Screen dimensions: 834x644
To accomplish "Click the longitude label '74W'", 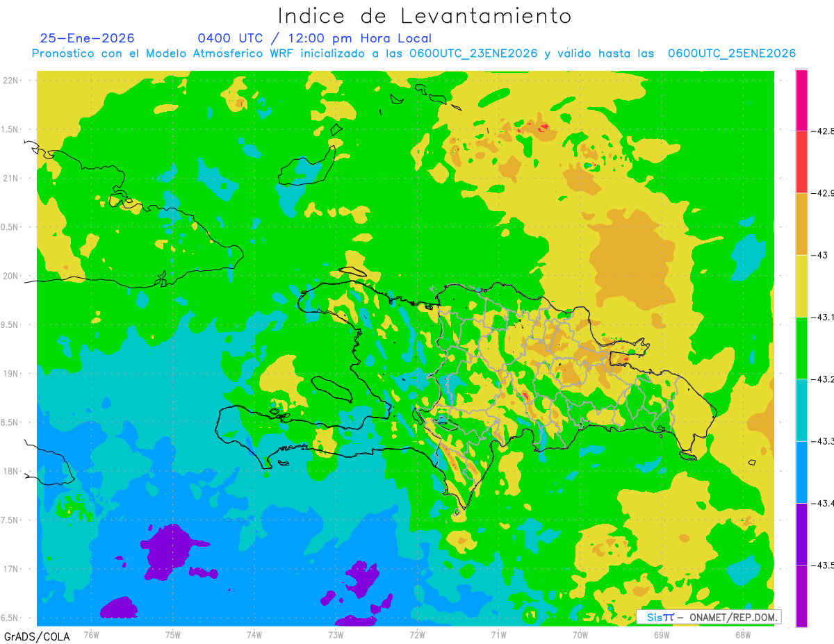I will [x=254, y=634].
